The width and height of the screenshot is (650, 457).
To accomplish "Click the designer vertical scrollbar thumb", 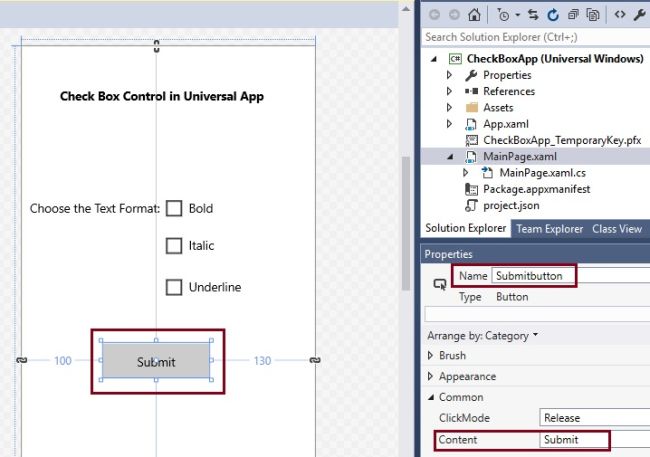I will tap(406, 223).
